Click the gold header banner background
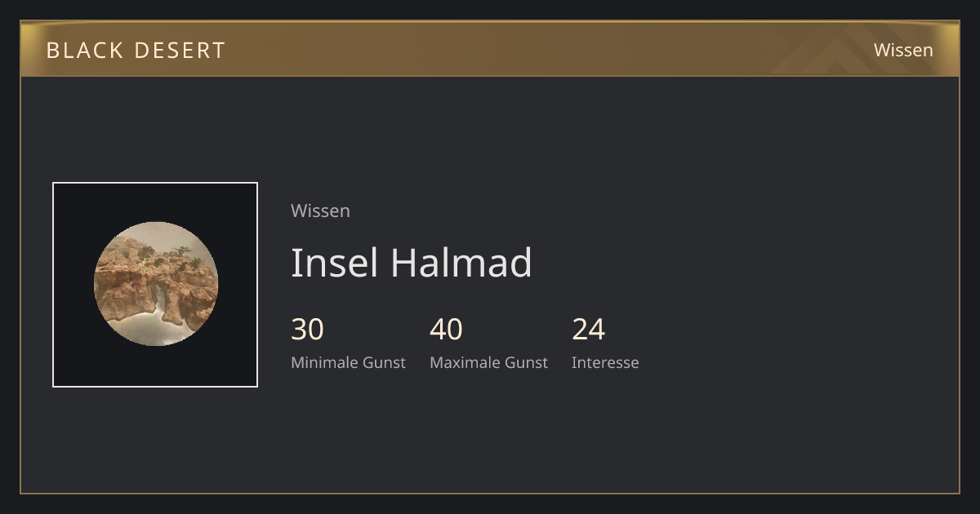Screen dimensions: 980x514 490,49
